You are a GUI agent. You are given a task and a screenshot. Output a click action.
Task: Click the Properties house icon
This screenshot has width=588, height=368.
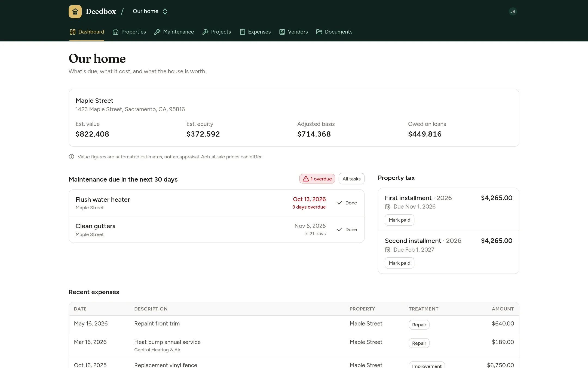tap(115, 32)
